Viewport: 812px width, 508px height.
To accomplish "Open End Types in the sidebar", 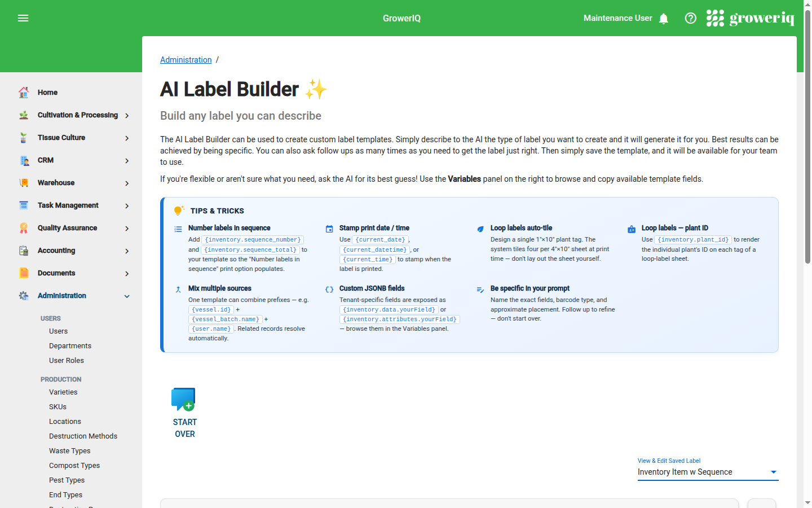I will point(65,495).
